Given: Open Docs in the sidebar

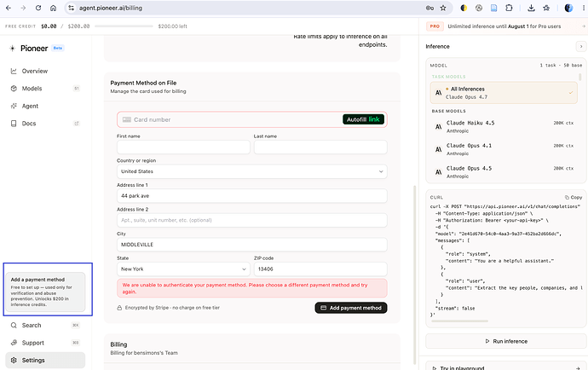Looking at the screenshot, I should tap(45, 124).
